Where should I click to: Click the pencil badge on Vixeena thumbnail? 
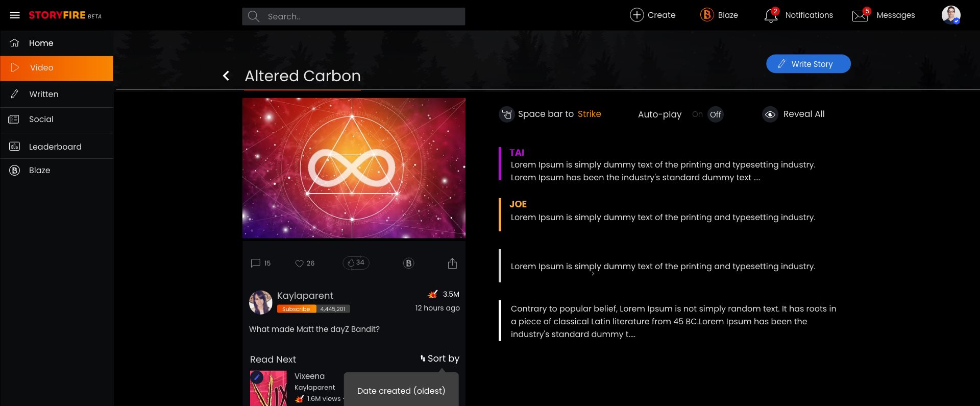pos(257,377)
